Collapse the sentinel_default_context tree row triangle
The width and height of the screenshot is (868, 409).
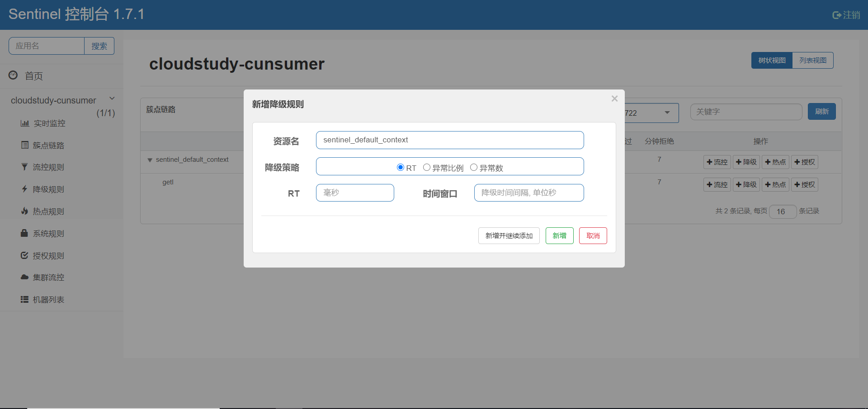150,160
